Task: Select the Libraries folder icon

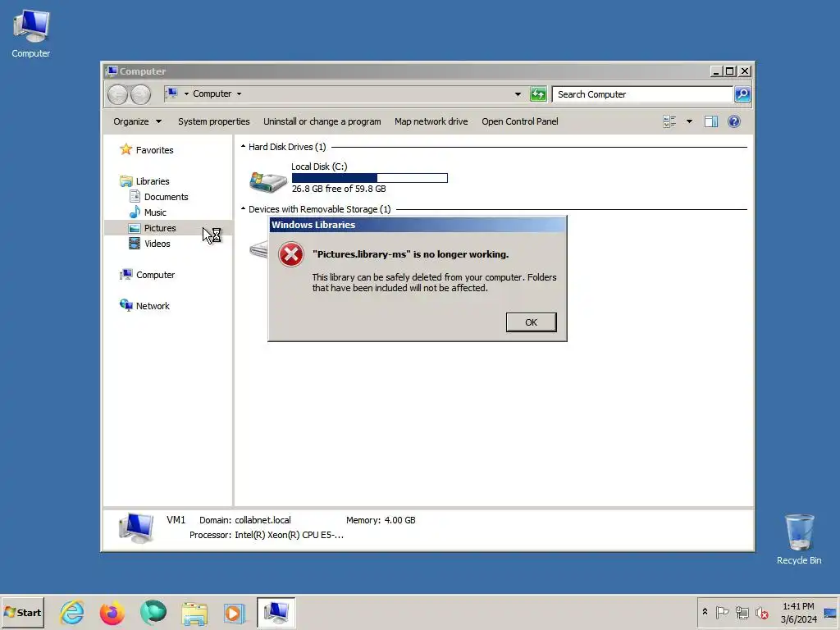Action: (x=126, y=181)
